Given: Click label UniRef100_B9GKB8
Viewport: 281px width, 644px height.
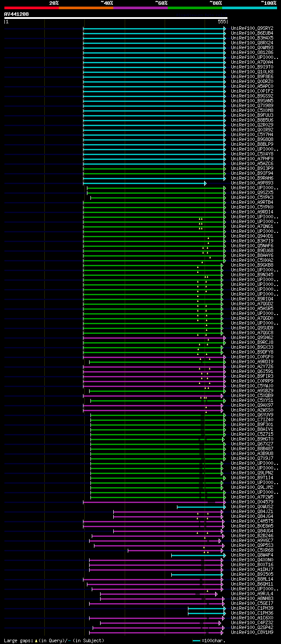Looking at the screenshot, I should point(252,265).
